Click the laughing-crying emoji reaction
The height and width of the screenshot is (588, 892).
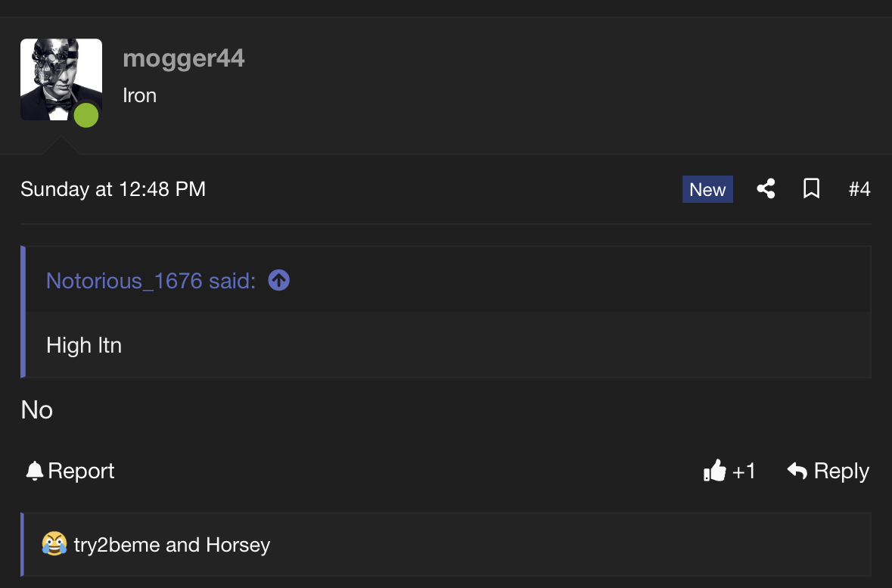tap(54, 544)
